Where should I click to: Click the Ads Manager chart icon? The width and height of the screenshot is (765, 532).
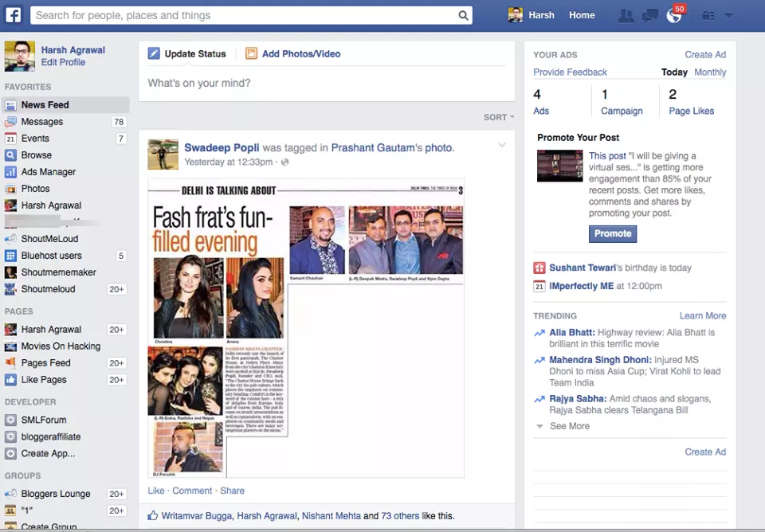pyautogui.click(x=10, y=172)
